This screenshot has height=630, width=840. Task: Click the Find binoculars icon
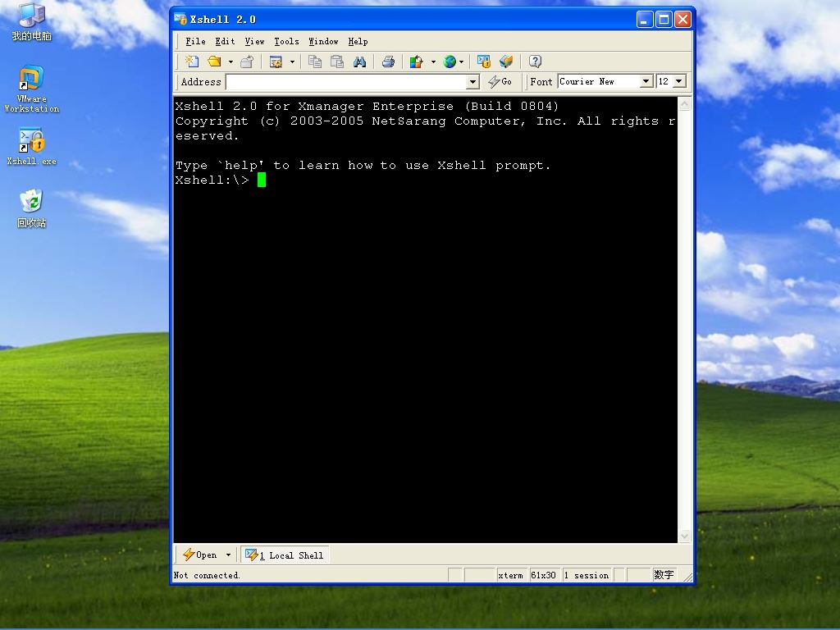point(359,62)
